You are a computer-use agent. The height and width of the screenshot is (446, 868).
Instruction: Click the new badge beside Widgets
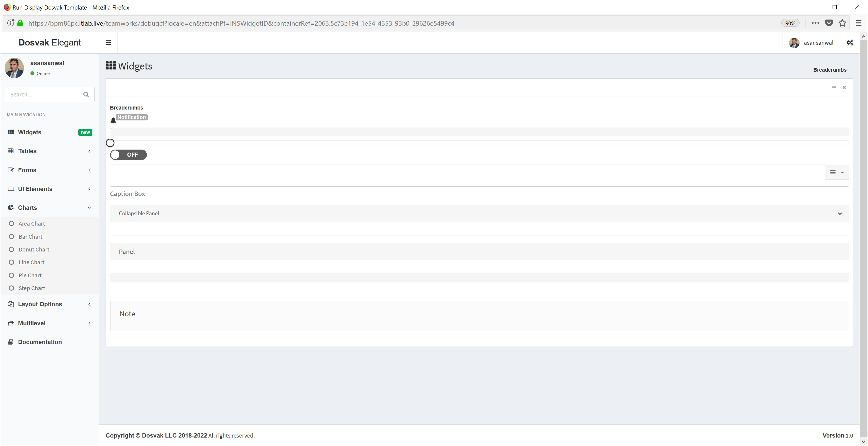[x=85, y=132]
